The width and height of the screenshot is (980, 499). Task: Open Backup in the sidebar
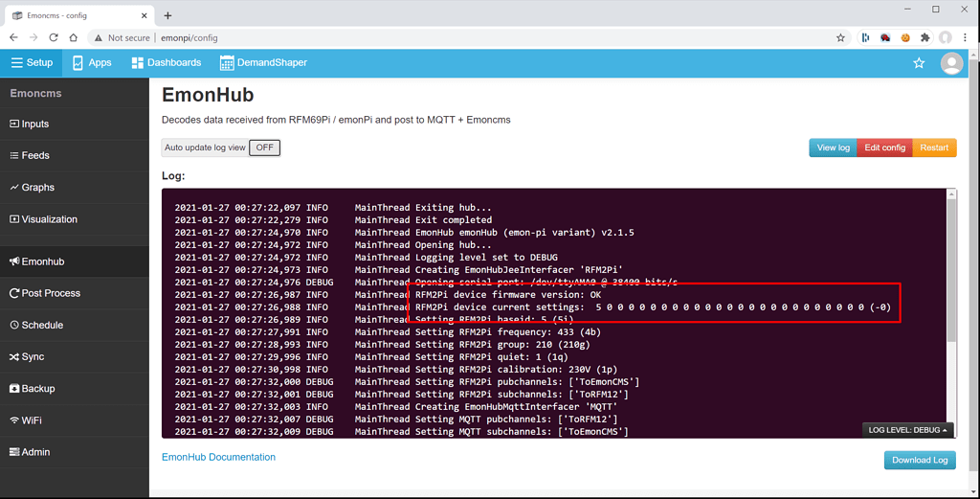[75, 388]
